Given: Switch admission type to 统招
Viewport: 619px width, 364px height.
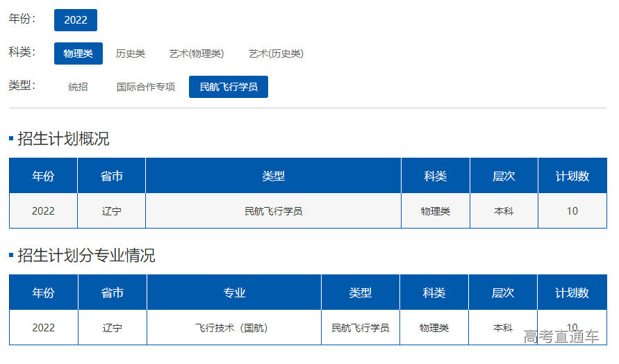Looking at the screenshot, I should click(78, 87).
